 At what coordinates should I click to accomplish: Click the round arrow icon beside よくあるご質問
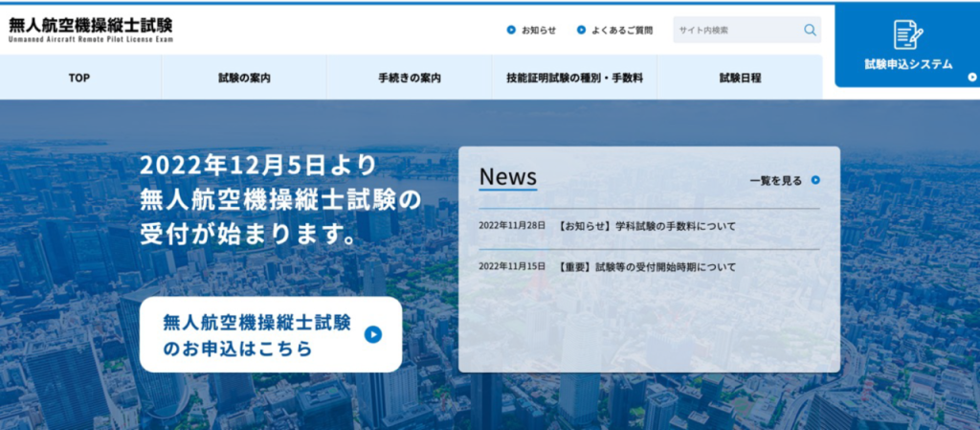(581, 30)
